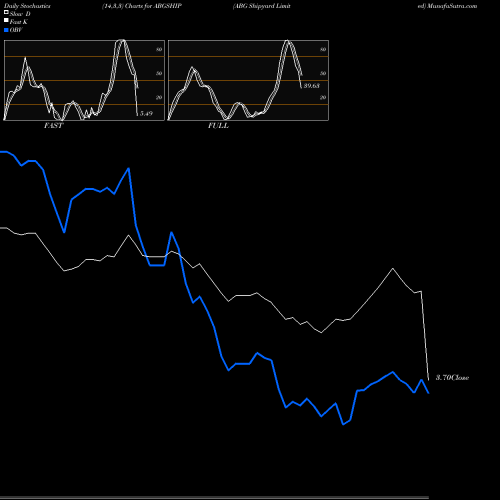Viewport: 500px width, 500px height.
Task: Click the FULL stochastic chart thumbnail
Action: tap(248, 80)
